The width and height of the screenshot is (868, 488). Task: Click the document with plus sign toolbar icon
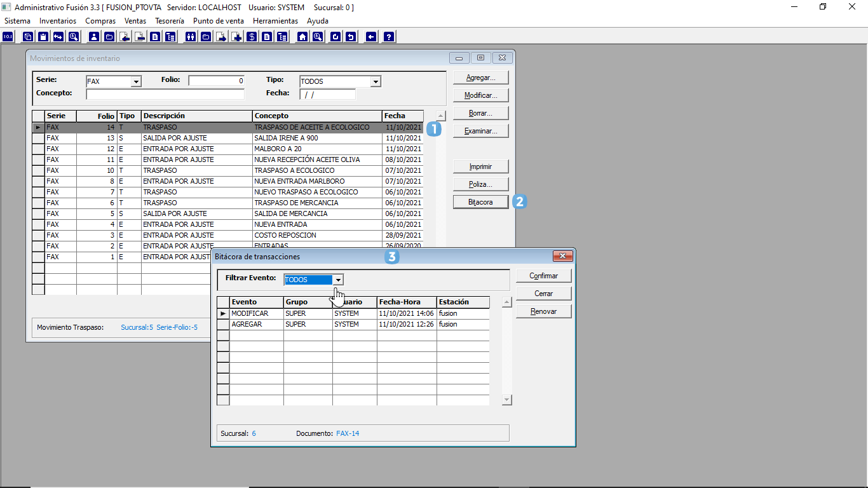coord(237,37)
